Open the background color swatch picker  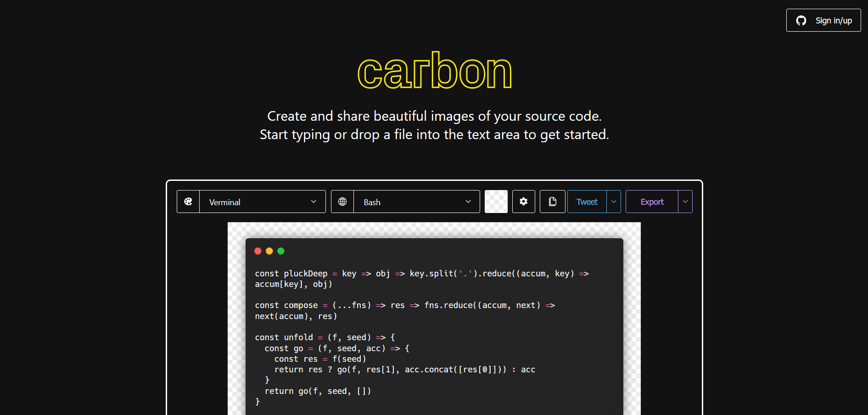(496, 202)
